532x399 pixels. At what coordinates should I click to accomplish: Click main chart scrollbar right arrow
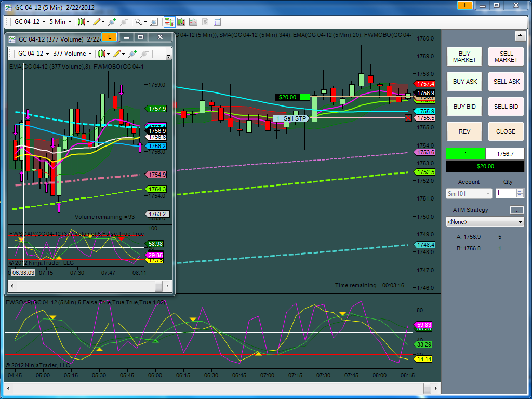(x=436, y=388)
